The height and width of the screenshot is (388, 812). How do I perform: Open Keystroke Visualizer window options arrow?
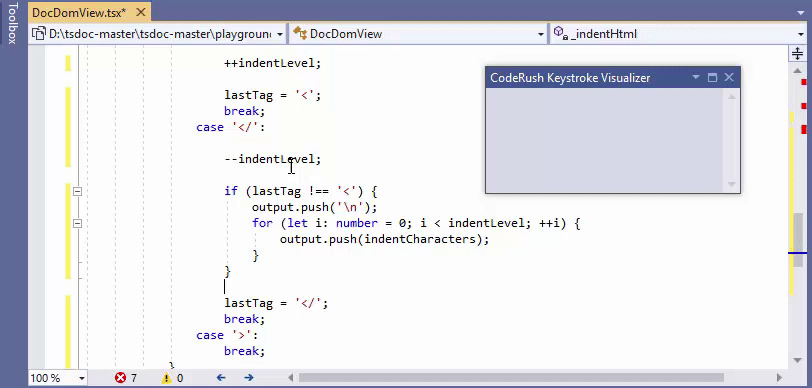pos(695,78)
